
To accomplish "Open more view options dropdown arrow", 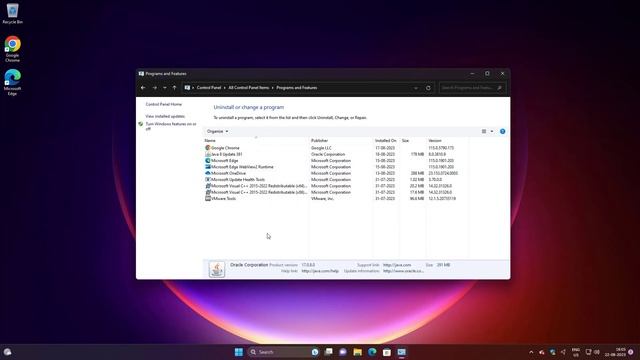I will point(492,131).
